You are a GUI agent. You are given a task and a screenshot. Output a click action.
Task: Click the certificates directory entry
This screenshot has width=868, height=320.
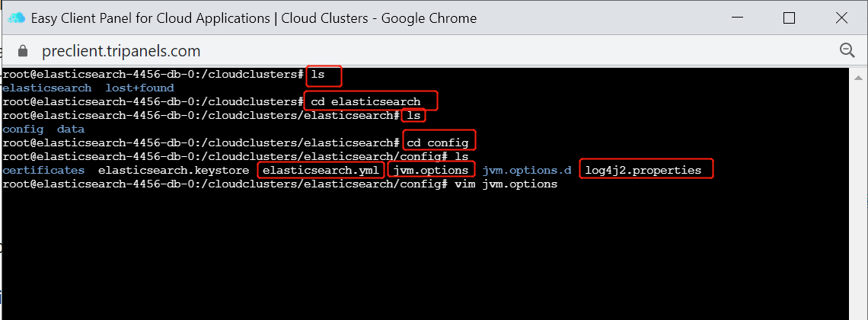(43, 170)
